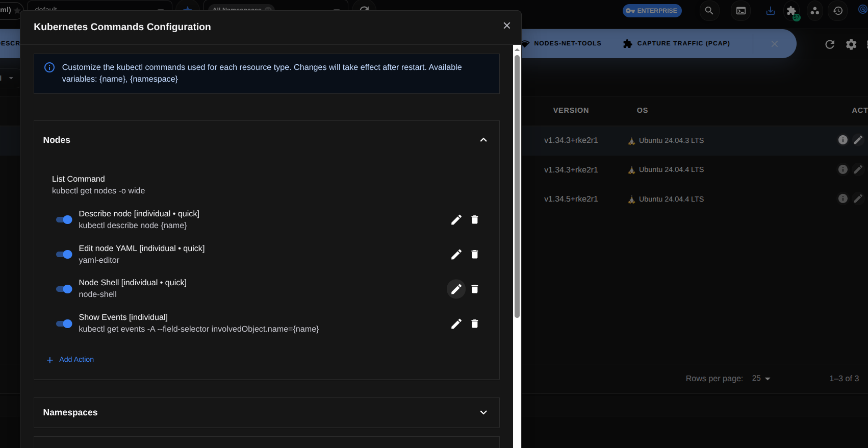Delete the Describe node action
This screenshot has height=448, width=868.
(475, 220)
